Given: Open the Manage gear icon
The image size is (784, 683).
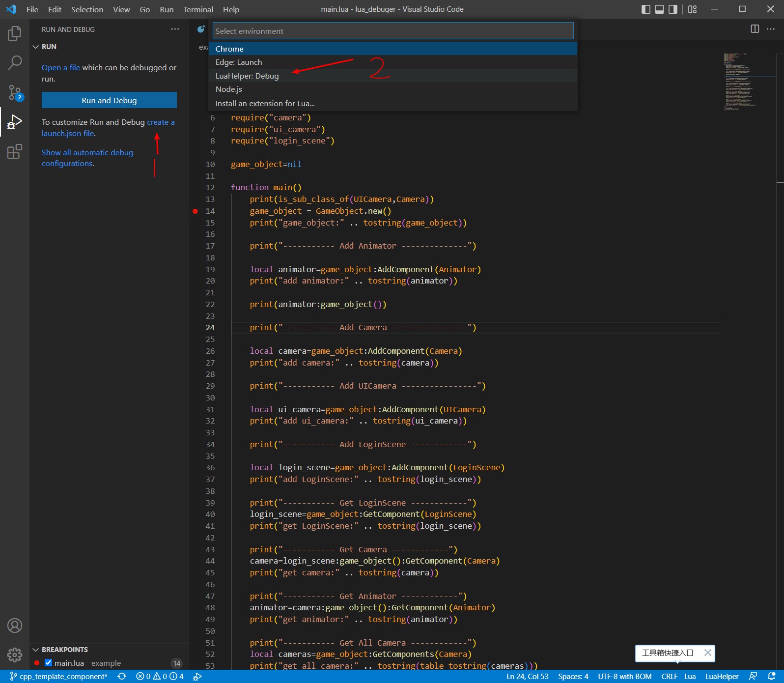Looking at the screenshot, I should pyautogui.click(x=15, y=655).
